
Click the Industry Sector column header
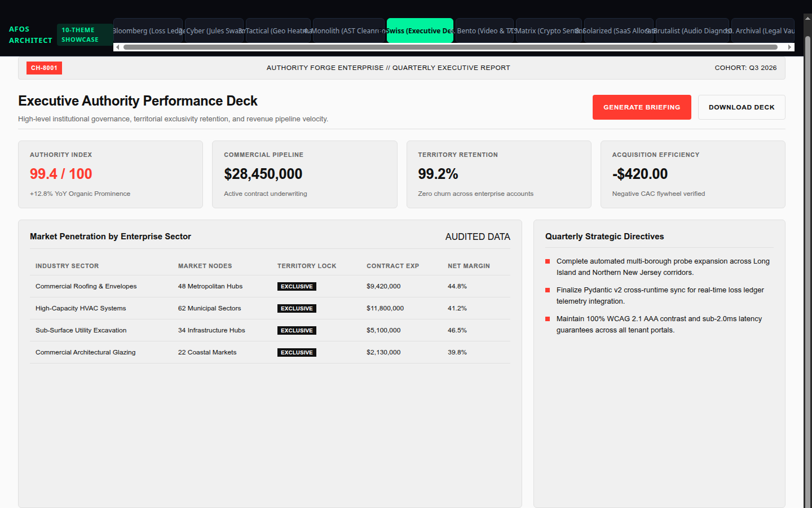[67, 266]
